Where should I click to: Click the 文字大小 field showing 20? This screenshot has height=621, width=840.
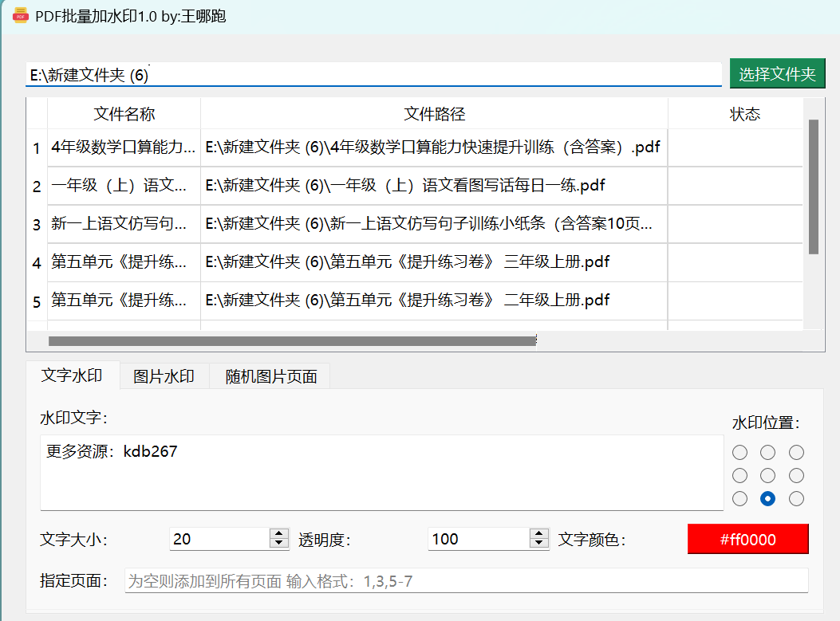click(219, 539)
